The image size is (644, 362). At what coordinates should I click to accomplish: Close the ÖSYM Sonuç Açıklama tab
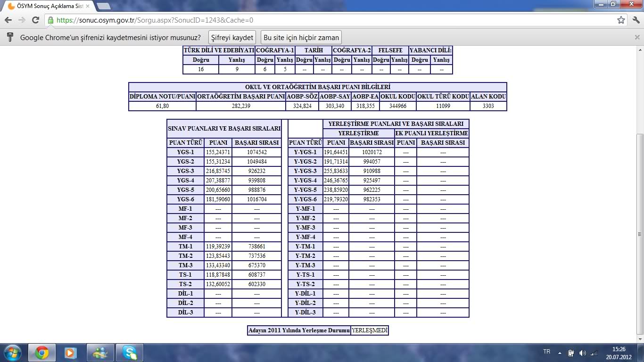87,6
